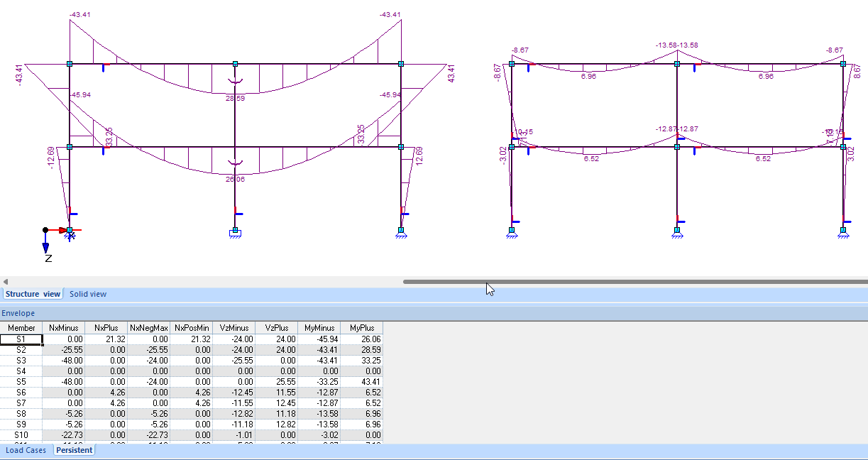Click the MyMinus column header
868x460 pixels.
(319, 328)
